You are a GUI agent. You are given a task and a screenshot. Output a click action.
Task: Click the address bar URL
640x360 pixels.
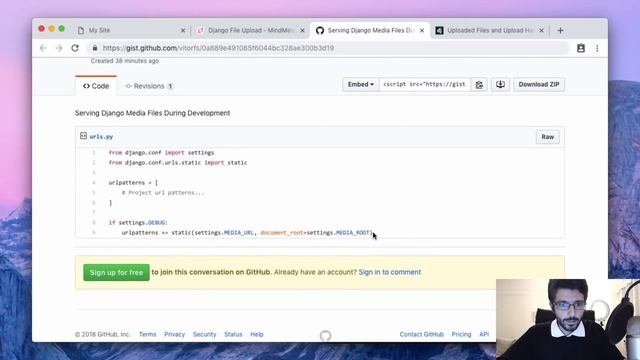tap(218, 48)
